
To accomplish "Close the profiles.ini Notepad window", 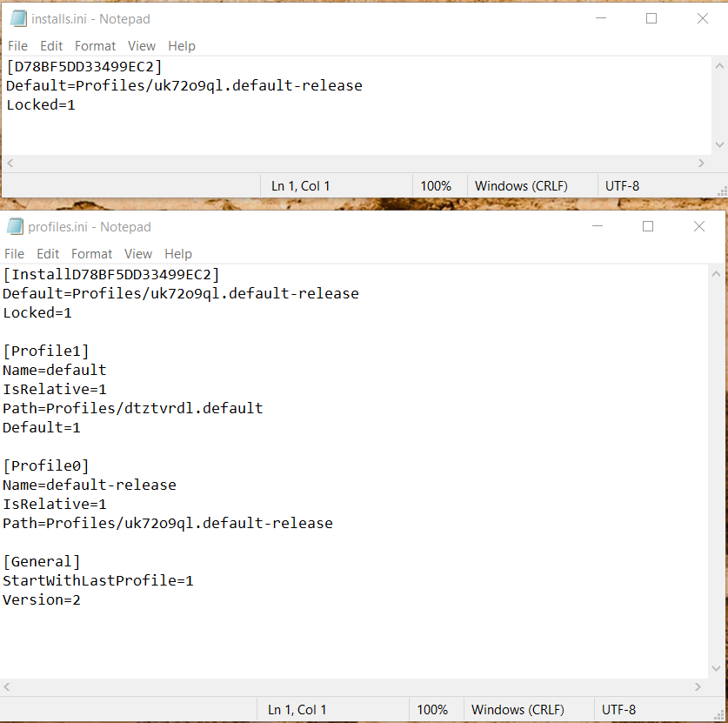I will click(699, 227).
